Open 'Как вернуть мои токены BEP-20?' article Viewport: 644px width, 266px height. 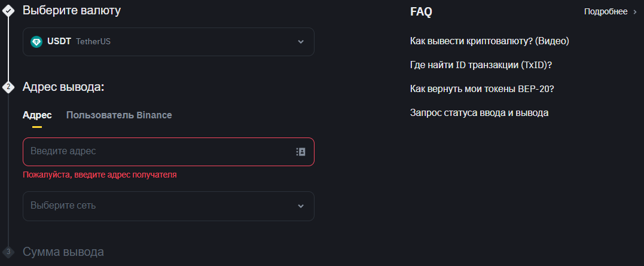coord(482,88)
